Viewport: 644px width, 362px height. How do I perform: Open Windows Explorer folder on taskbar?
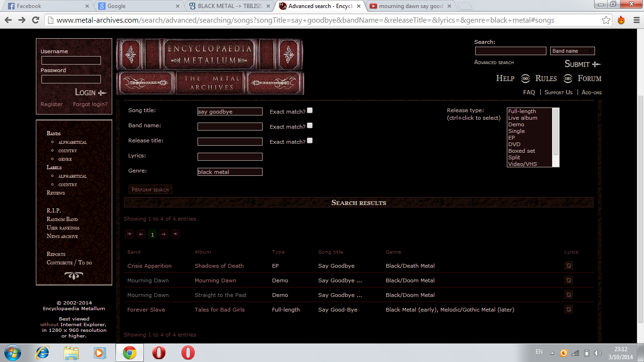(71, 353)
